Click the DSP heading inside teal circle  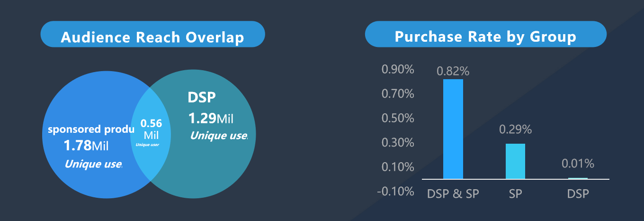202,97
